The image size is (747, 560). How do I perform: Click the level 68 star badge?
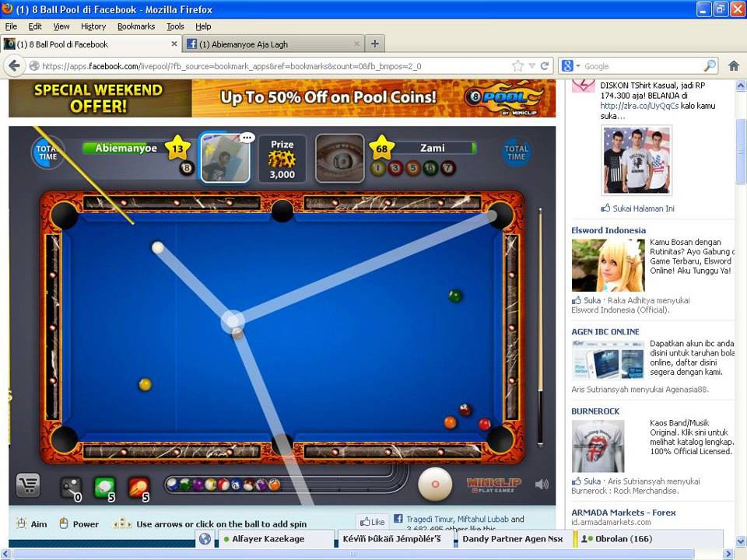(381, 149)
